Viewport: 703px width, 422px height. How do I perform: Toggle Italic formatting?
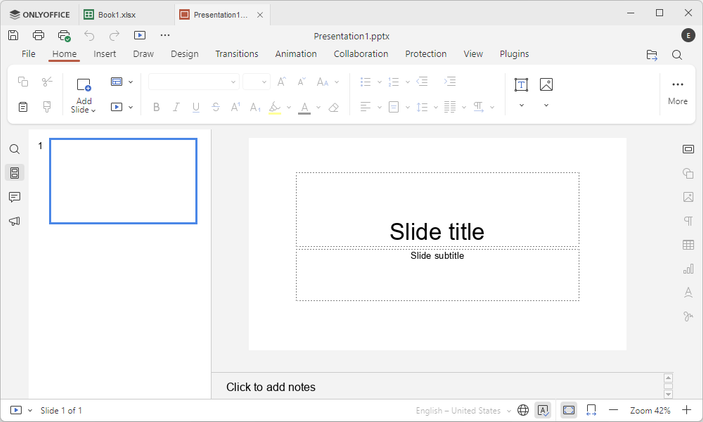pos(176,107)
